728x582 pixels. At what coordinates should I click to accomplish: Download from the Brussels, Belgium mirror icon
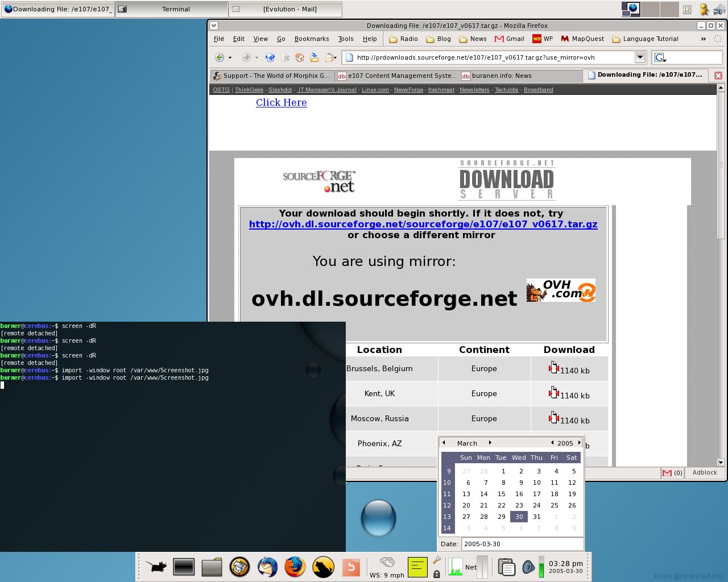click(554, 368)
